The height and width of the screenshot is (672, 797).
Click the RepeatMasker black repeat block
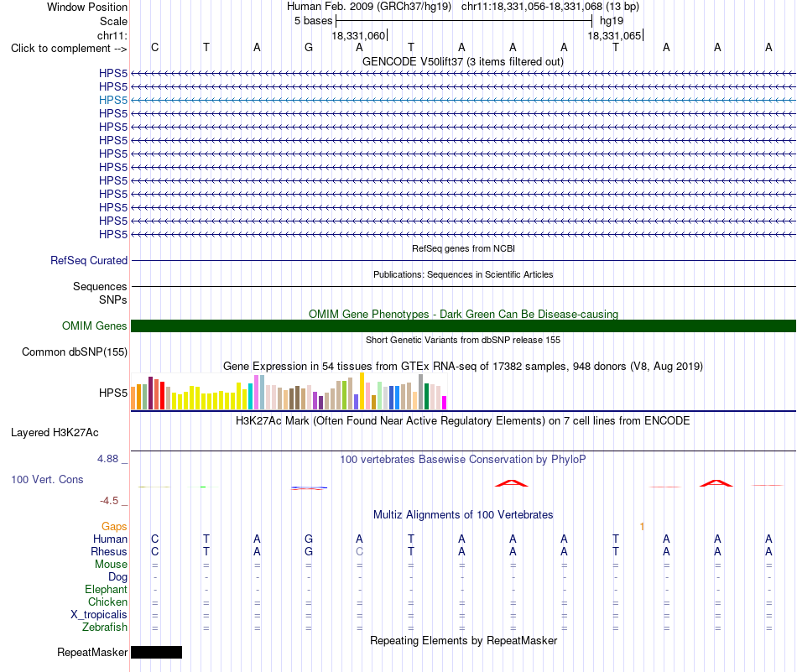tap(157, 652)
